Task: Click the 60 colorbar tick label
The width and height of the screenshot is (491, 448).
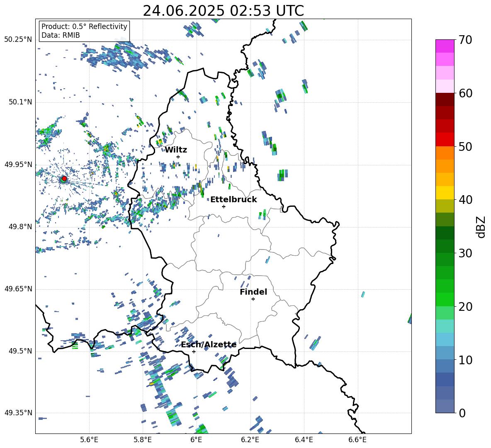Action: [465, 93]
